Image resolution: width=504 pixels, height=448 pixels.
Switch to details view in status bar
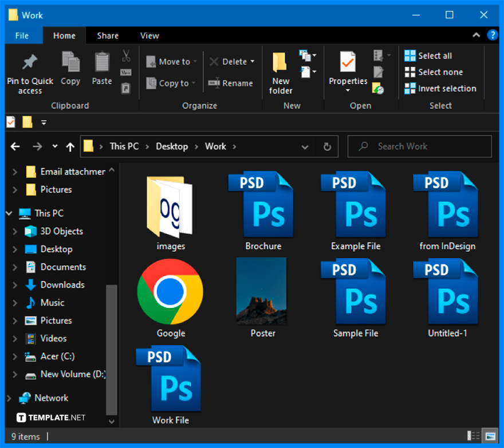pyautogui.click(x=474, y=435)
